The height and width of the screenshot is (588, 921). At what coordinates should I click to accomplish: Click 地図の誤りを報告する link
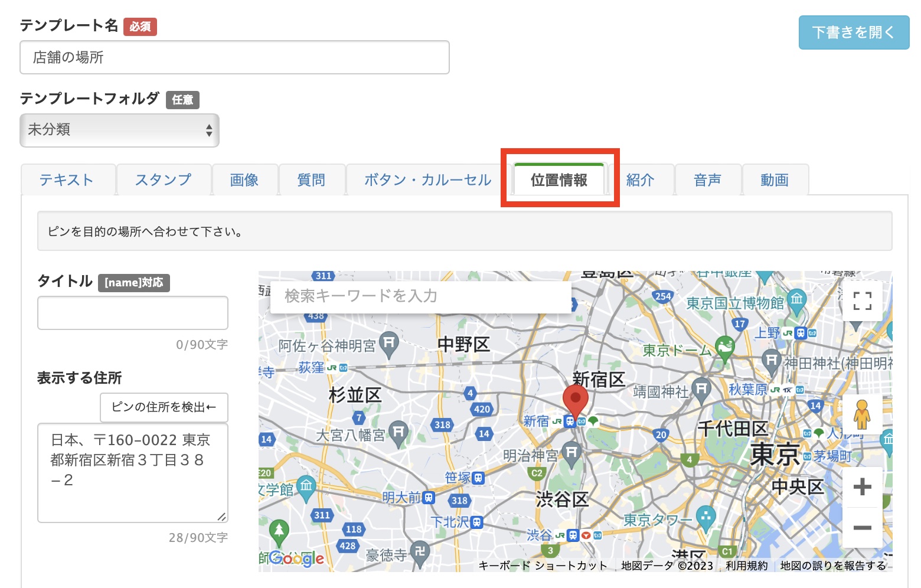point(832,566)
